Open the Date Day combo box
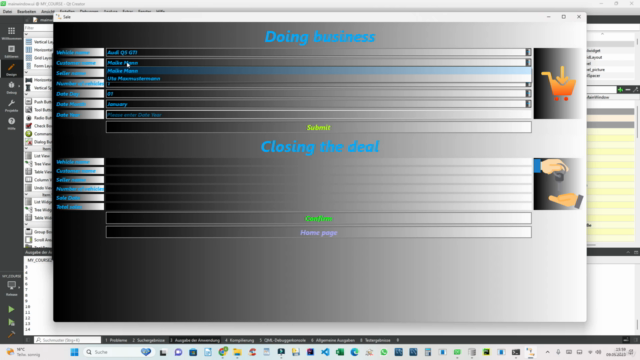The height and width of the screenshot is (360, 640). click(318, 93)
